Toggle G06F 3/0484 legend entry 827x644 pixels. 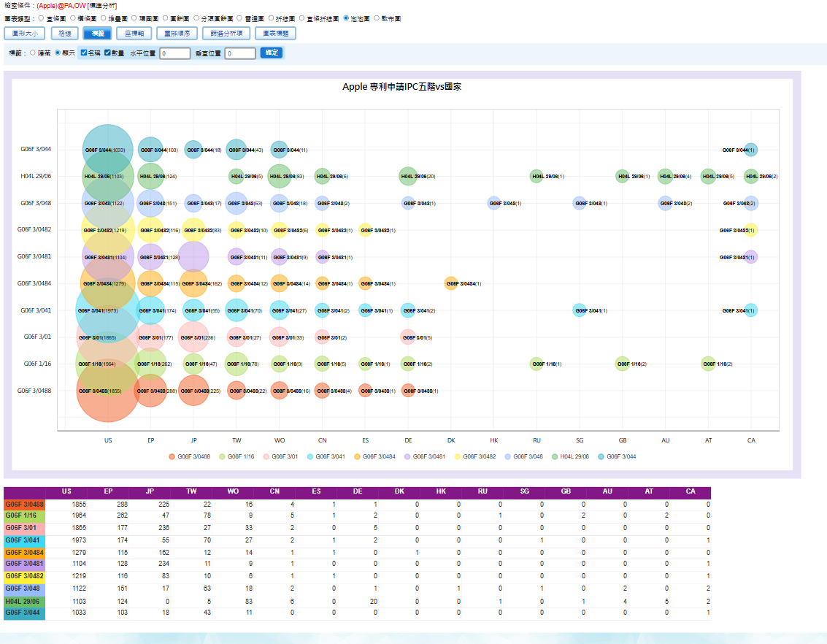[x=374, y=457]
